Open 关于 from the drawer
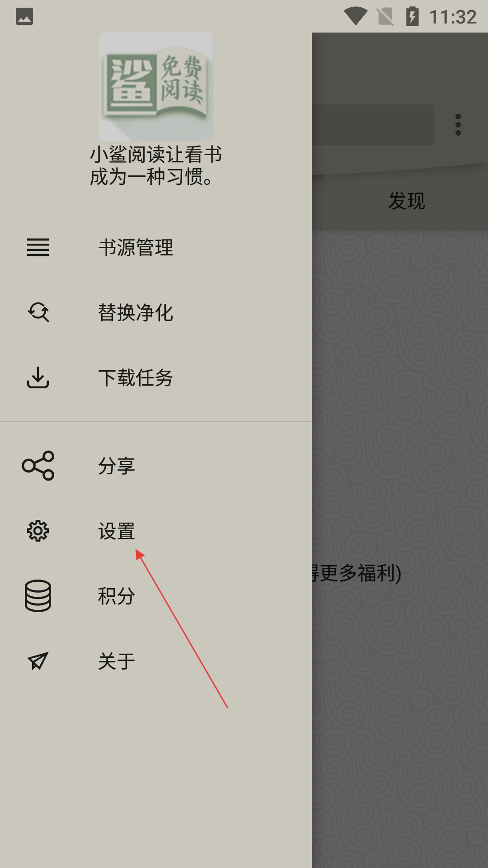This screenshot has width=488, height=868. click(156, 661)
